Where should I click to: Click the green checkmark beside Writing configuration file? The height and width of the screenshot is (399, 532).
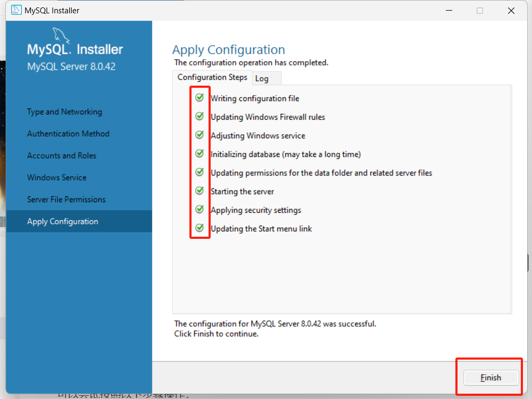click(199, 98)
